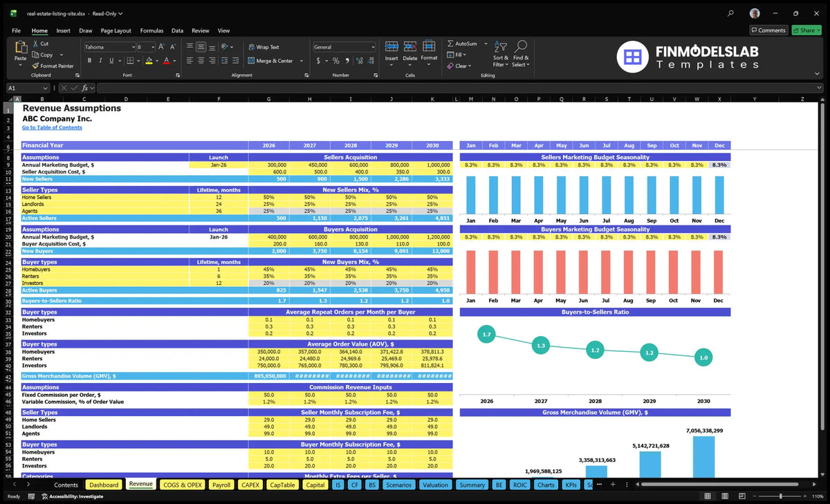Click the search icon in the title bar
830x504 pixels.
(731, 13)
